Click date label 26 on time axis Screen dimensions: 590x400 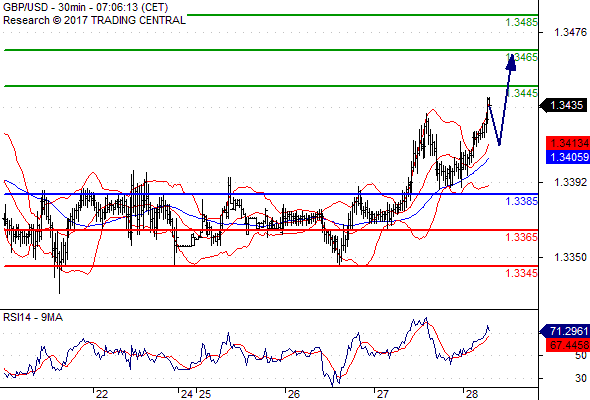[293, 394]
